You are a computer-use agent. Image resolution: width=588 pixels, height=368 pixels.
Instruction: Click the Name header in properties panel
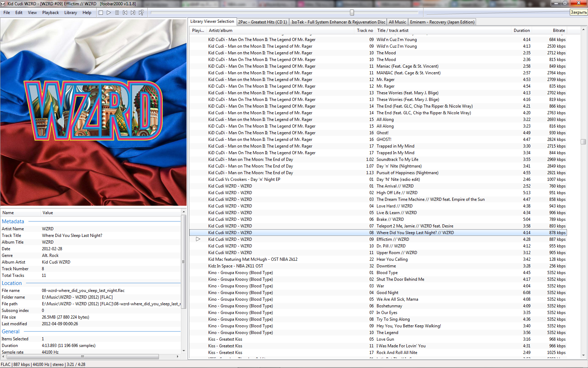tap(20, 213)
